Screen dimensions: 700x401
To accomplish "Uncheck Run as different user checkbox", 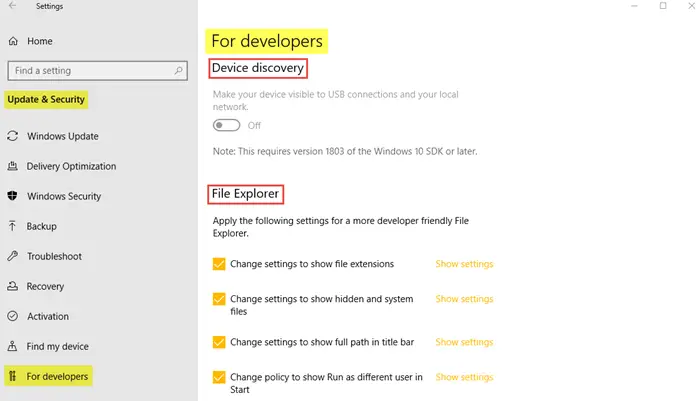I will (219, 377).
